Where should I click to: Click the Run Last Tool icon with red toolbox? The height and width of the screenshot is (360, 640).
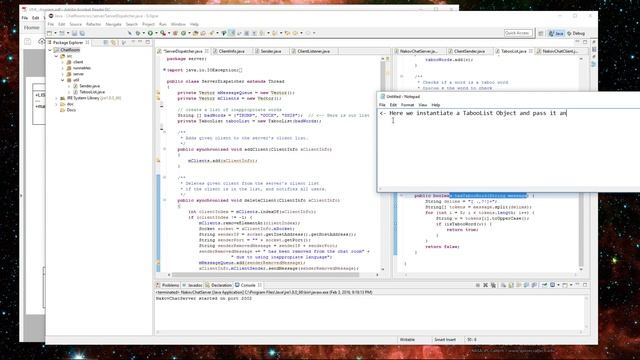click(x=163, y=33)
